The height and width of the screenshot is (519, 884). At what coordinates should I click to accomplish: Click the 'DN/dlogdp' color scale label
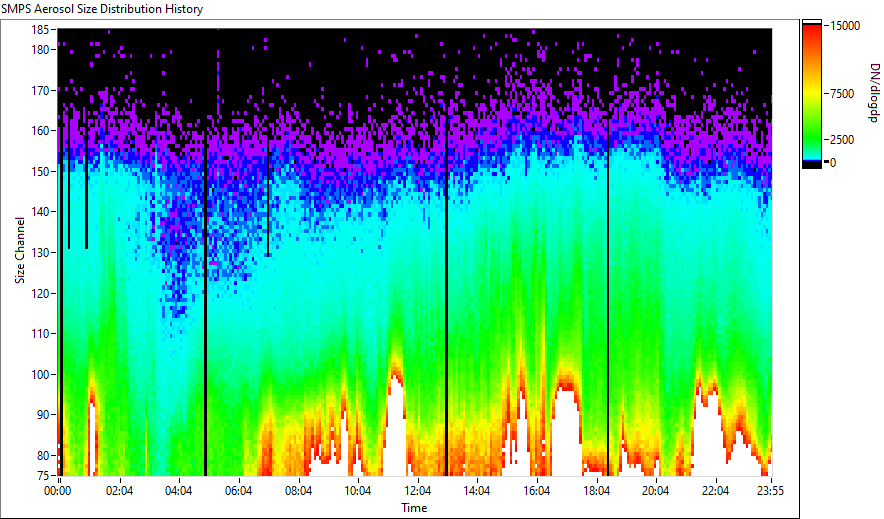point(873,92)
